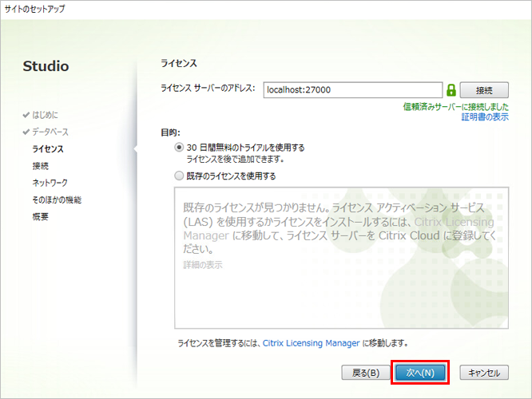532x399 pixels.
Task: Click the 詳細の表示 link
Action: coord(203,265)
